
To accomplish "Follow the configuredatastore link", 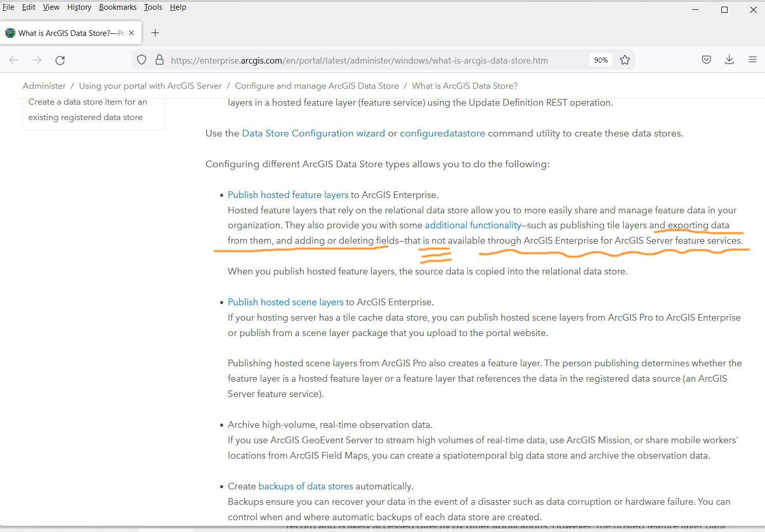I will click(x=442, y=133).
